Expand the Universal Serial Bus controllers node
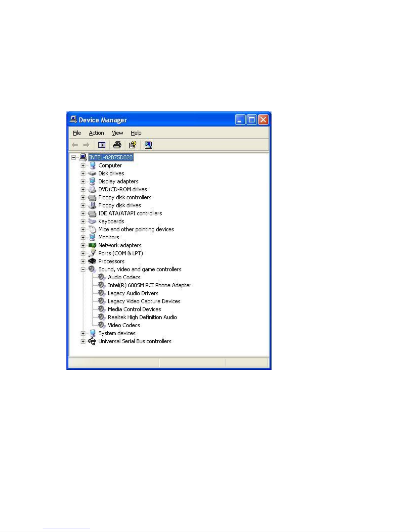Viewport: 411px width, 532px height. (83, 341)
